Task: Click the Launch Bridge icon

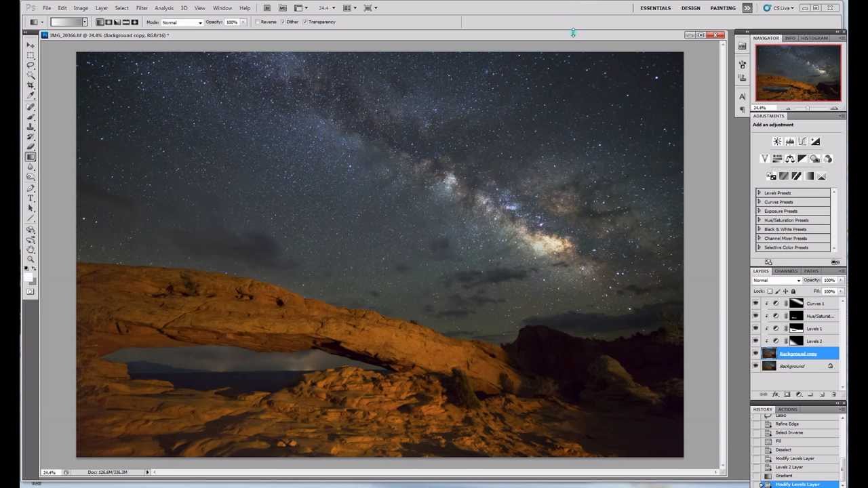Action: (267, 8)
